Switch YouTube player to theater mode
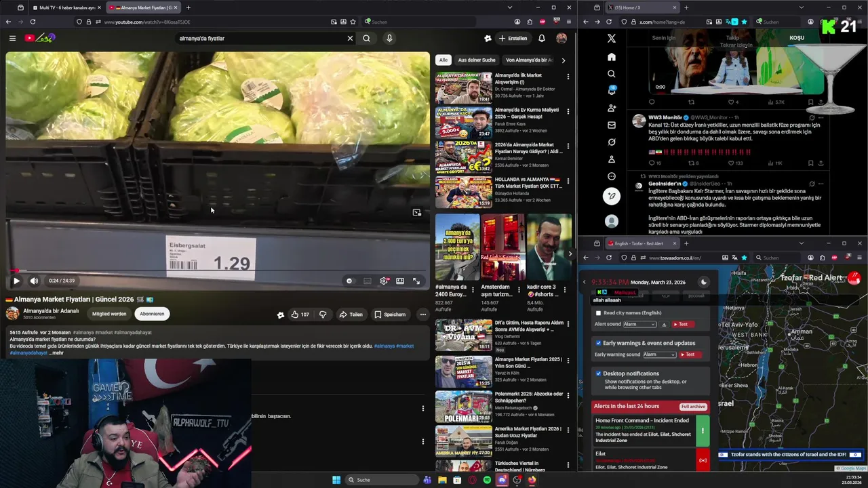 tap(400, 281)
